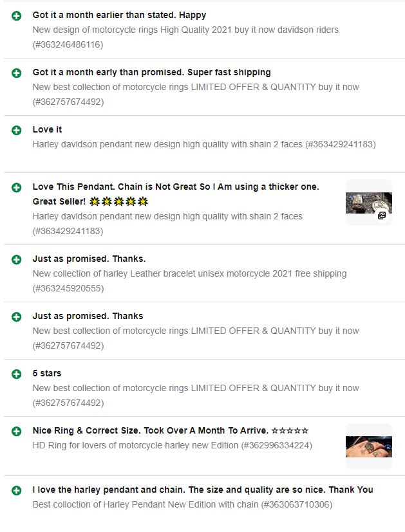
Task: Click positive icon beside 'Got it a month earlier than stated'
Action: 16,15
